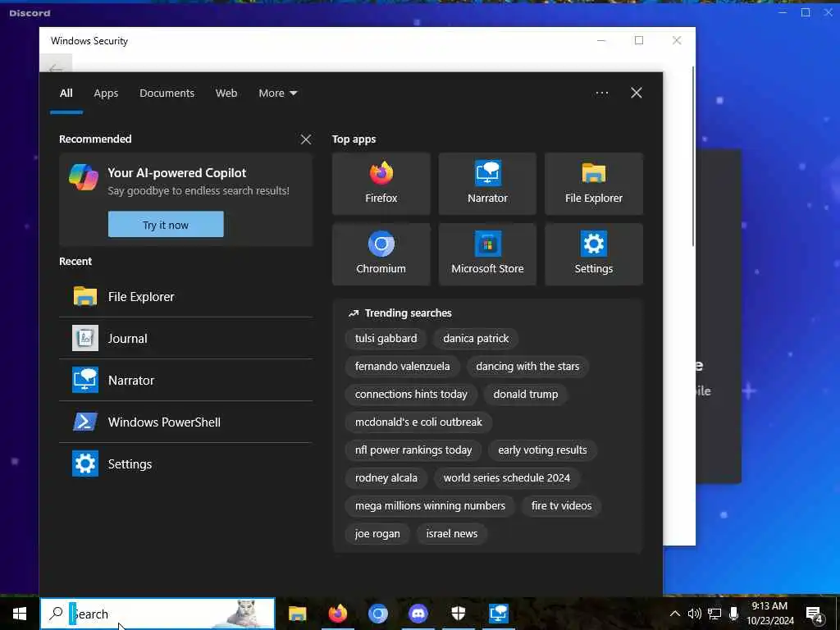Click the microphone tray icon
This screenshot has height=630, width=840.
click(x=734, y=614)
